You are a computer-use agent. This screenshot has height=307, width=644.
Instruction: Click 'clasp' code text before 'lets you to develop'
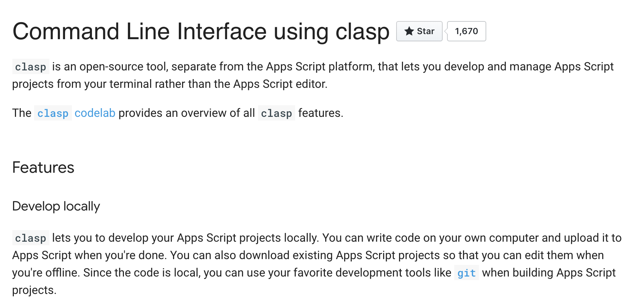31,238
